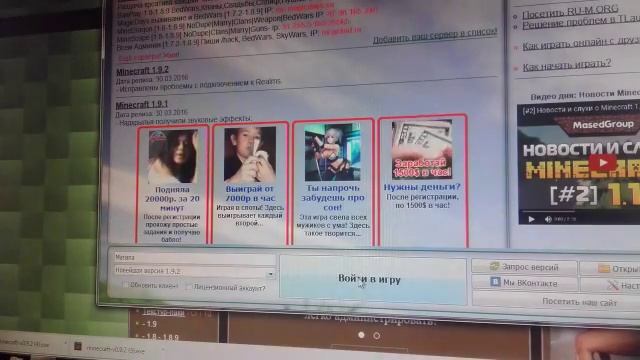Click the folder icon on the Открыть button

(x=604, y=269)
